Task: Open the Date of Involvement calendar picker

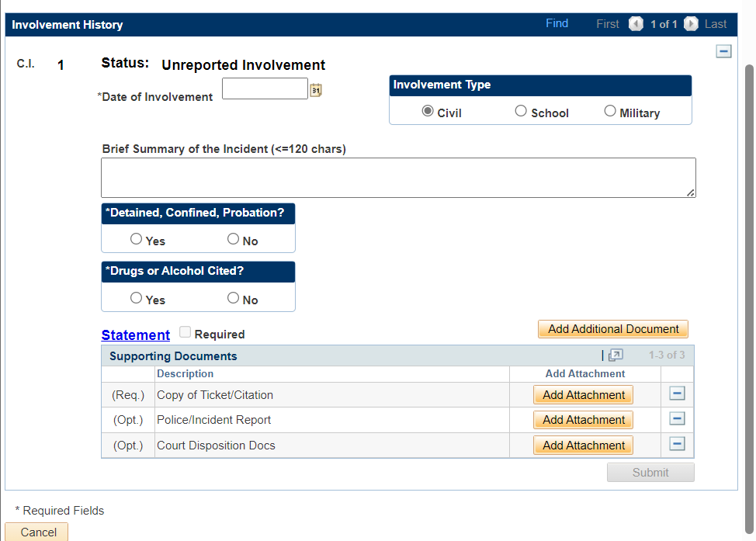Action: click(316, 90)
